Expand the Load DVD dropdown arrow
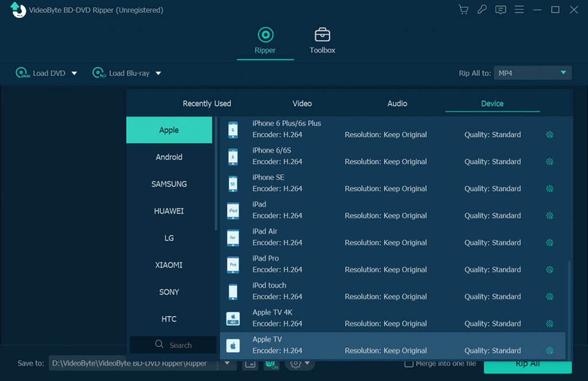This screenshot has width=588, height=381. point(74,73)
